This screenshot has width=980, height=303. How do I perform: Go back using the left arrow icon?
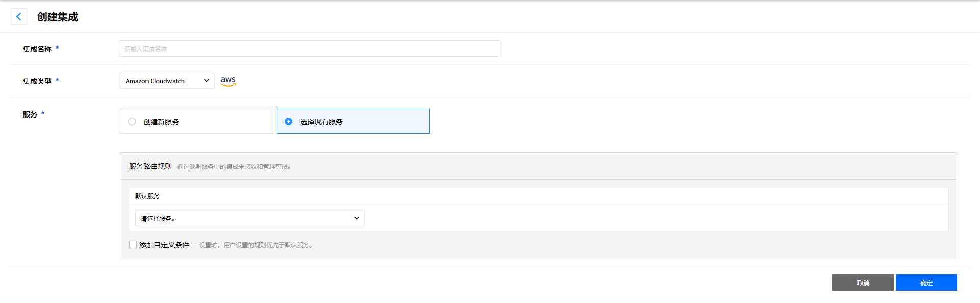coord(19,17)
